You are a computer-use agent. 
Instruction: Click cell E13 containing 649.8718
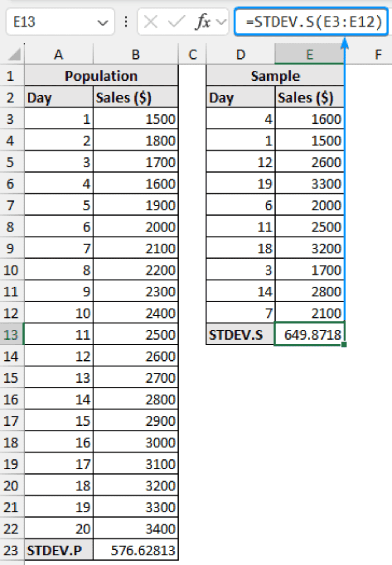coord(310,335)
